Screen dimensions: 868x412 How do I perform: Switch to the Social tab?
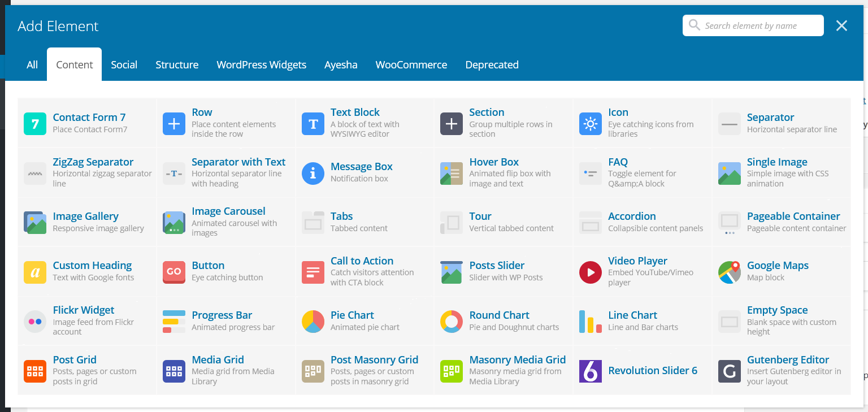tap(124, 65)
